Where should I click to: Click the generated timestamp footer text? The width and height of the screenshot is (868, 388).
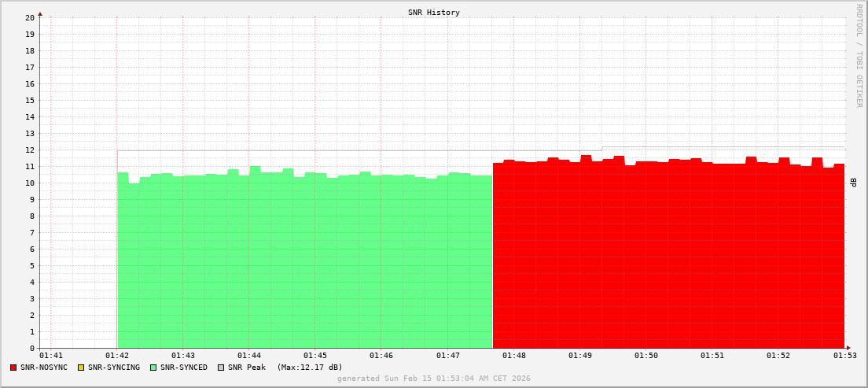pos(434,379)
